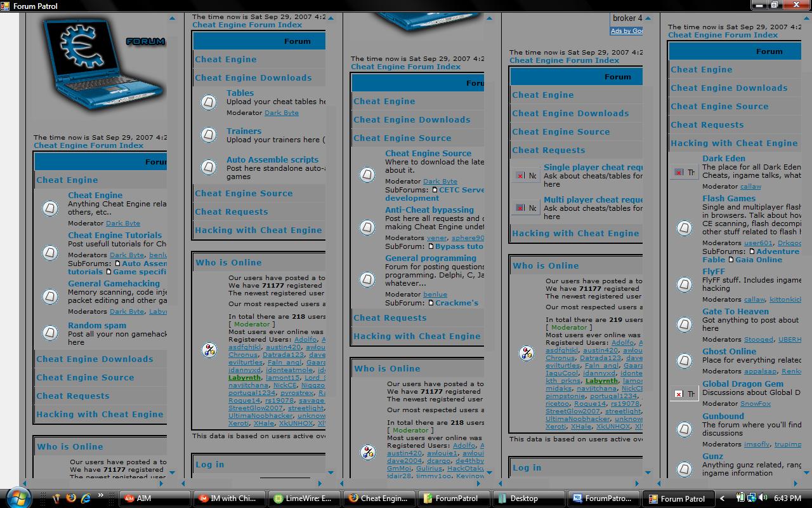
Task: Click Who is Online icon in fourth pane
Action: click(527, 353)
